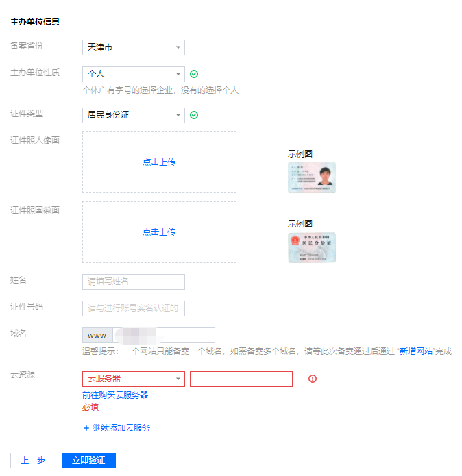Open the 新增网站 link
This screenshot has width=462, height=476.
[415, 351]
